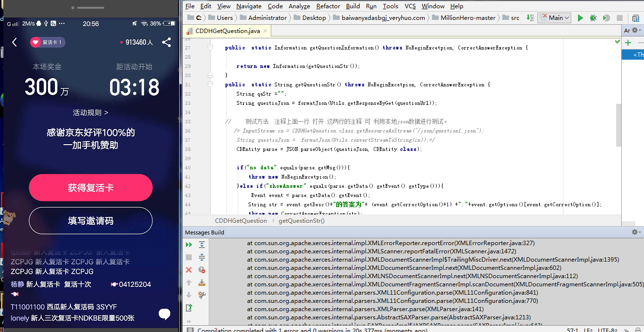Open the Main run configuration dropdown
This screenshot has height=332, width=644.
pos(554,18)
